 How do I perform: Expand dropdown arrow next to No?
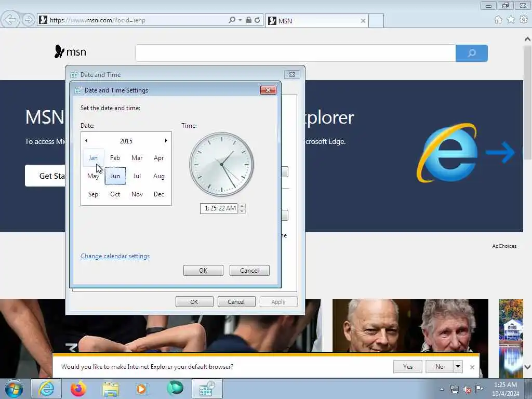coord(458,367)
